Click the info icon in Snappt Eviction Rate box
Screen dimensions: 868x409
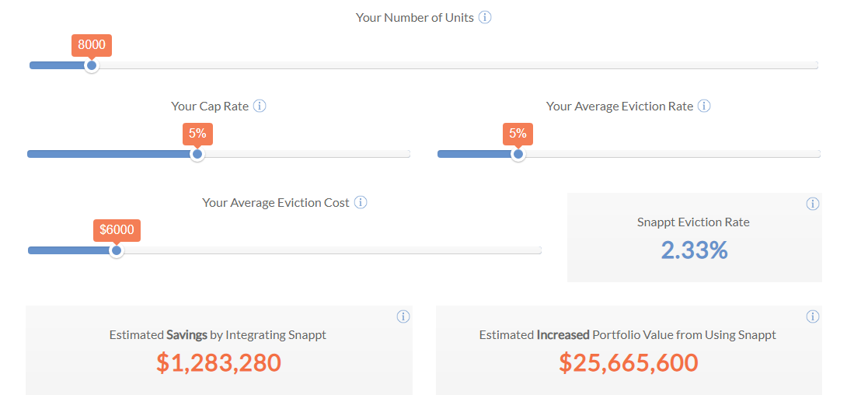click(x=813, y=204)
